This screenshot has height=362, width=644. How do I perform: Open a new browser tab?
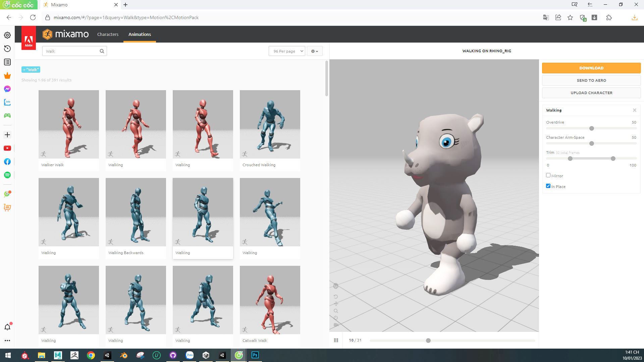tap(125, 5)
